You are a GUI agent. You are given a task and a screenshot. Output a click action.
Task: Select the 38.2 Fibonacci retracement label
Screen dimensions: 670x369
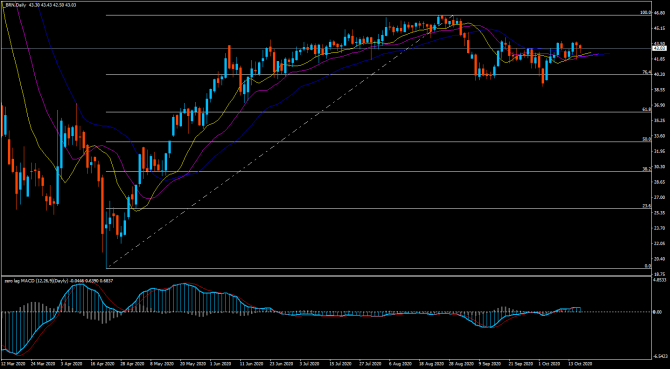[646, 169]
